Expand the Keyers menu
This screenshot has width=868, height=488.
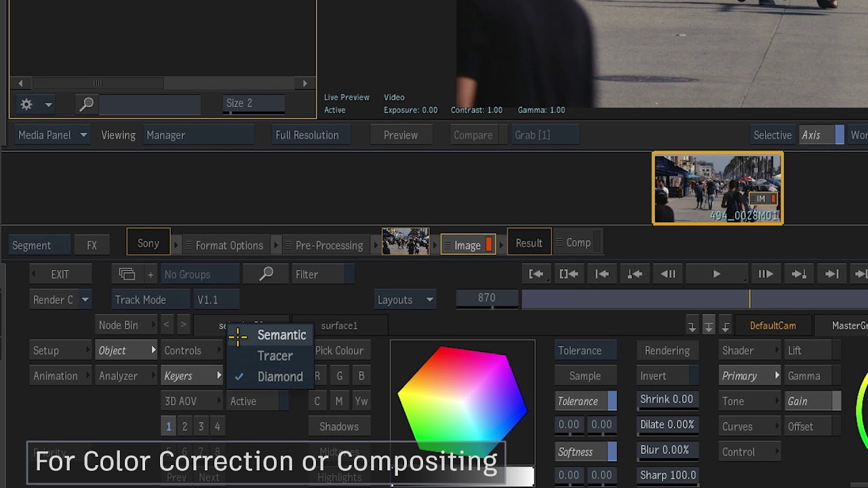(193, 375)
